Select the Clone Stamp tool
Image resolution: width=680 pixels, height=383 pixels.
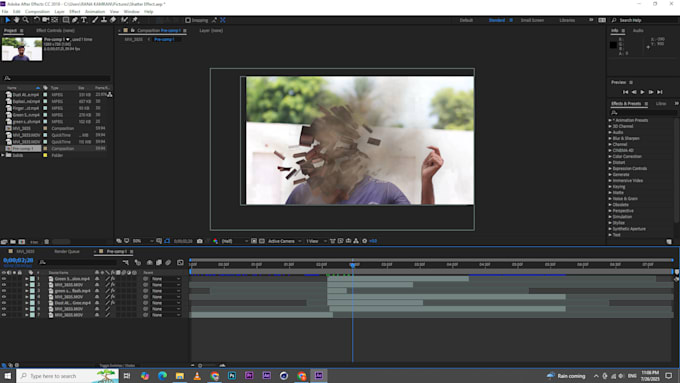point(104,20)
